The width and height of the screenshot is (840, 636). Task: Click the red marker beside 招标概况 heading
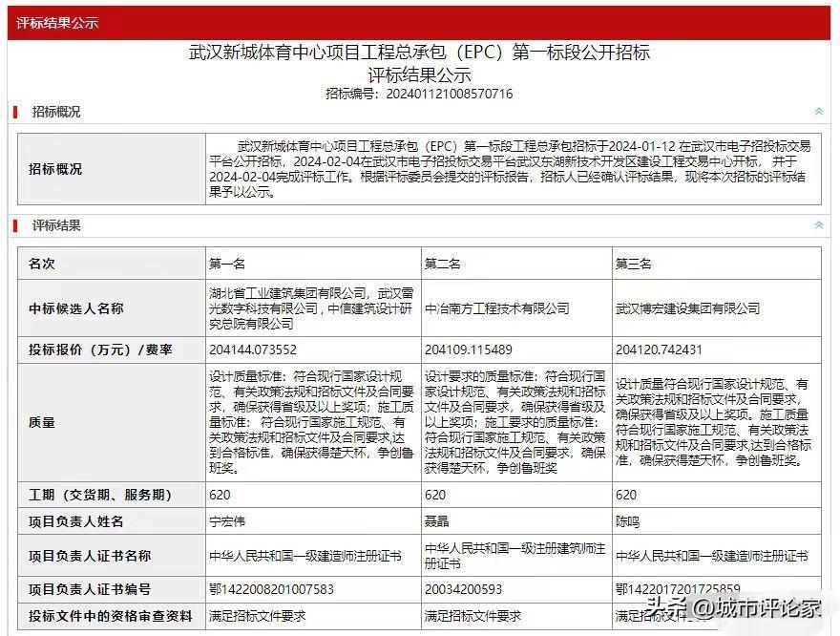coord(15,112)
